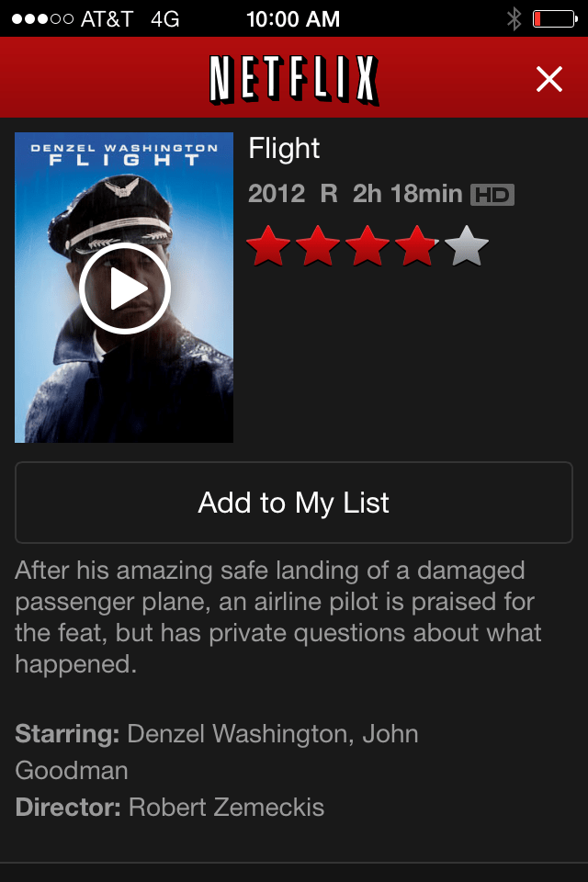Tap the Flight poster thumbnail
588x882 pixels.
[124, 288]
